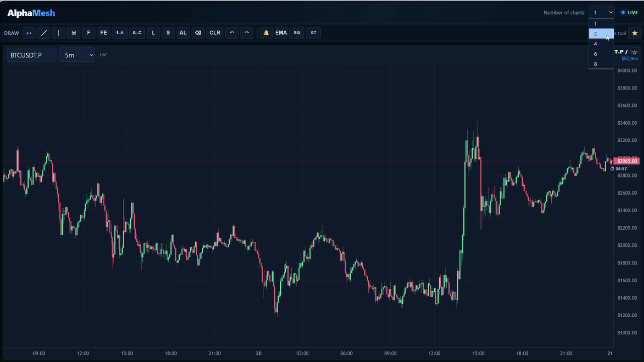Viewport: 644px width, 362px height.
Task: Toggle the chart's outline star favorite
Action: 634,52
